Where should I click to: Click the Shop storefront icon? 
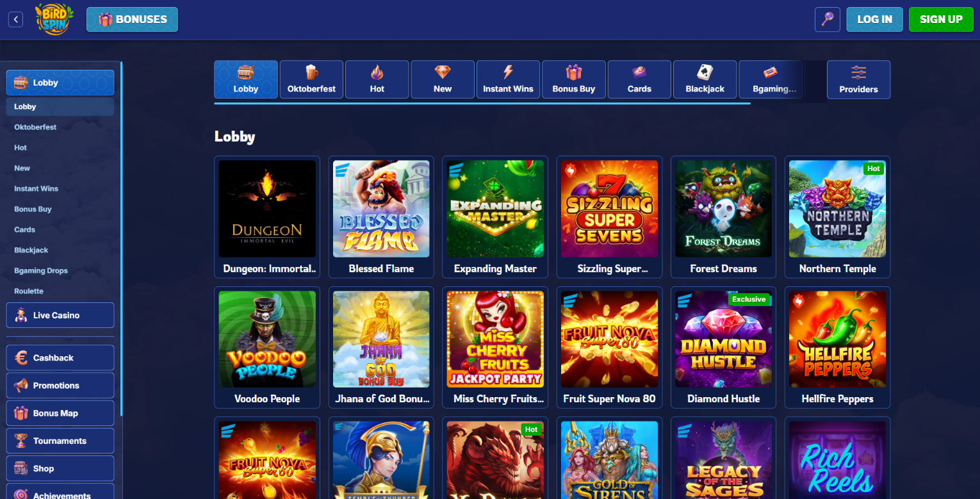(x=21, y=468)
